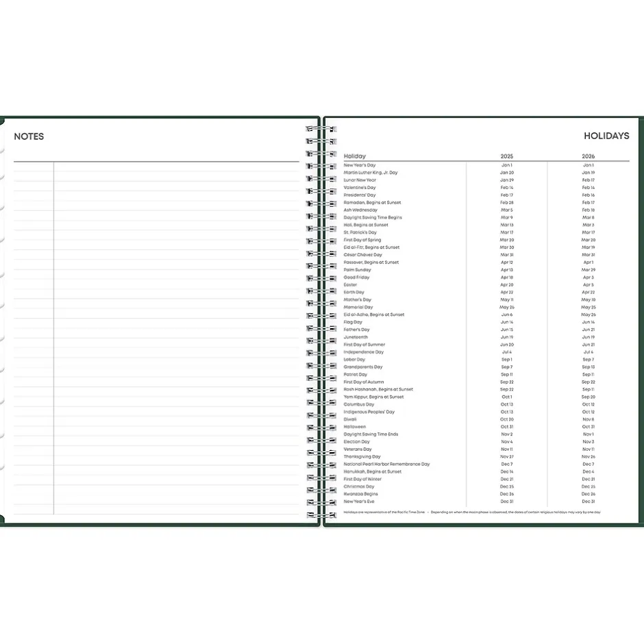Select the César Chávez Day entry

(362, 255)
